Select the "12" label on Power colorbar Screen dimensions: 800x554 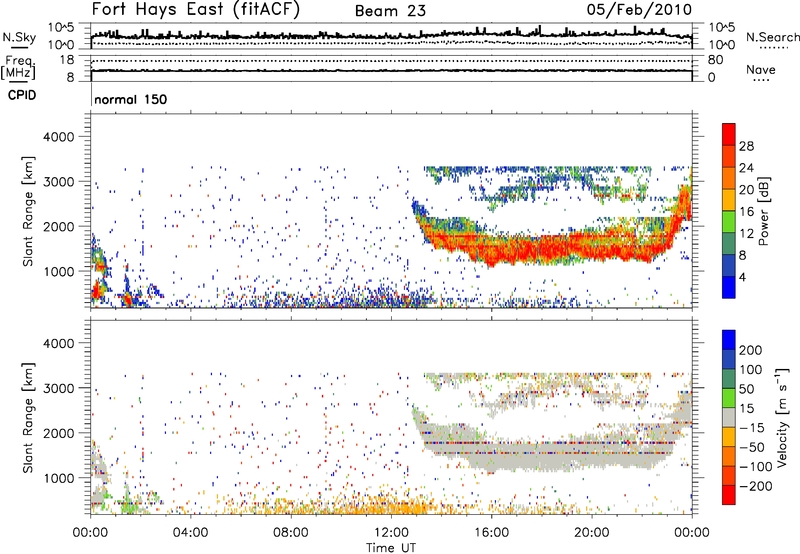[746, 234]
